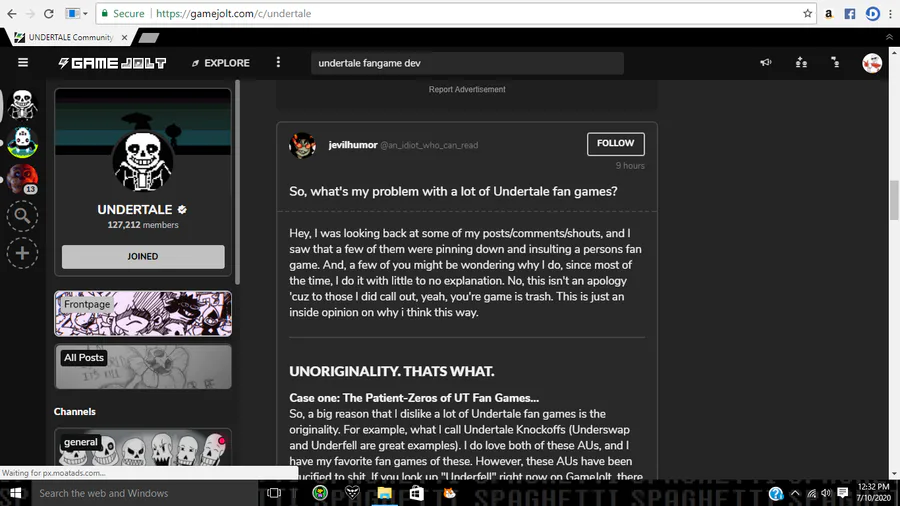900x506 pixels.
Task: Open the 127,212 members list
Action: [x=143, y=225]
